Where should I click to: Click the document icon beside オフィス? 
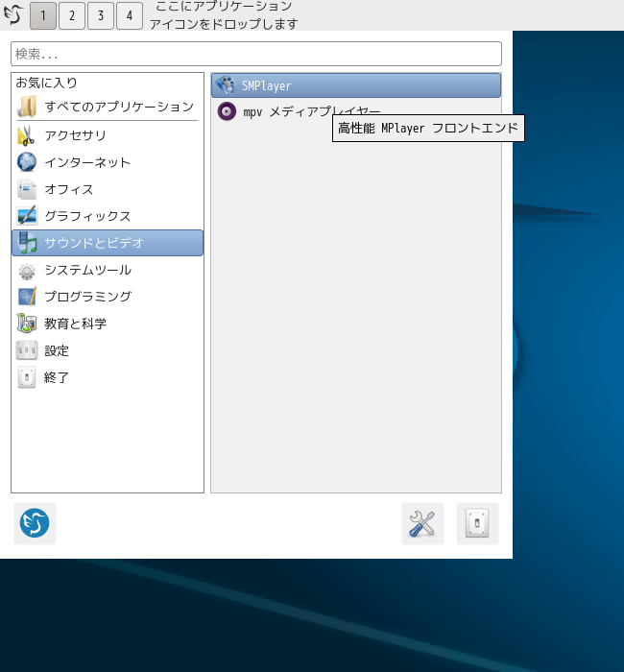point(27,189)
